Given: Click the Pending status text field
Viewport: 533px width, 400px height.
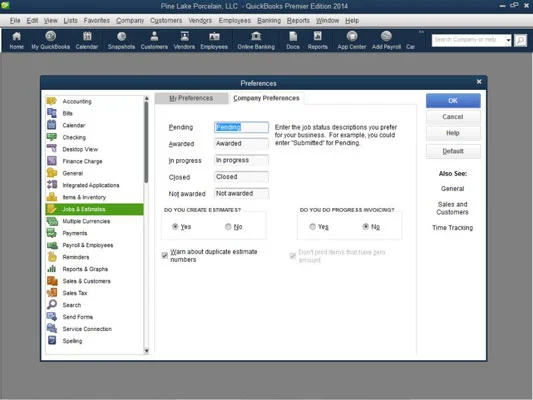Looking at the screenshot, I should point(241,127).
